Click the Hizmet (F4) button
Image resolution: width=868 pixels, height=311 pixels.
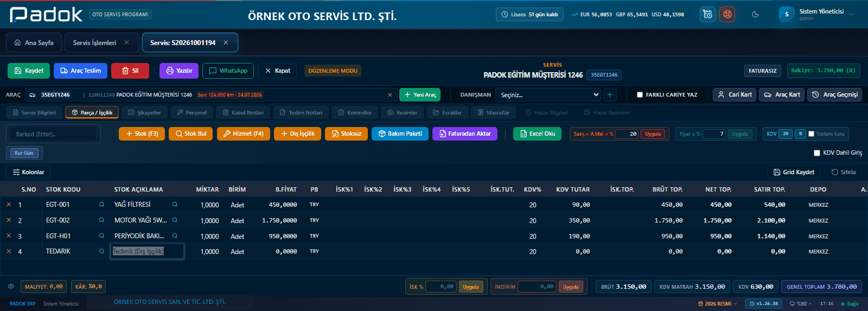(x=243, y=134)
